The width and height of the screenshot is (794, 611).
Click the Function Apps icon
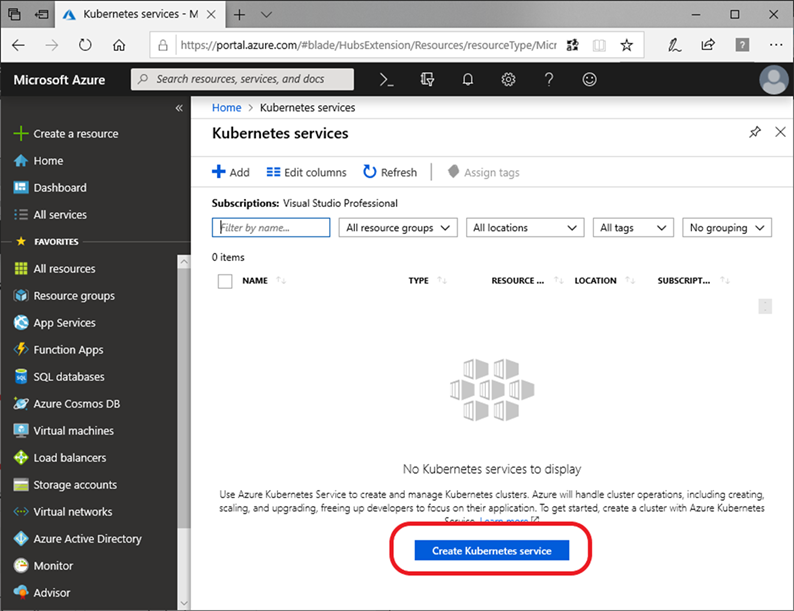click(x=21, y=349)
